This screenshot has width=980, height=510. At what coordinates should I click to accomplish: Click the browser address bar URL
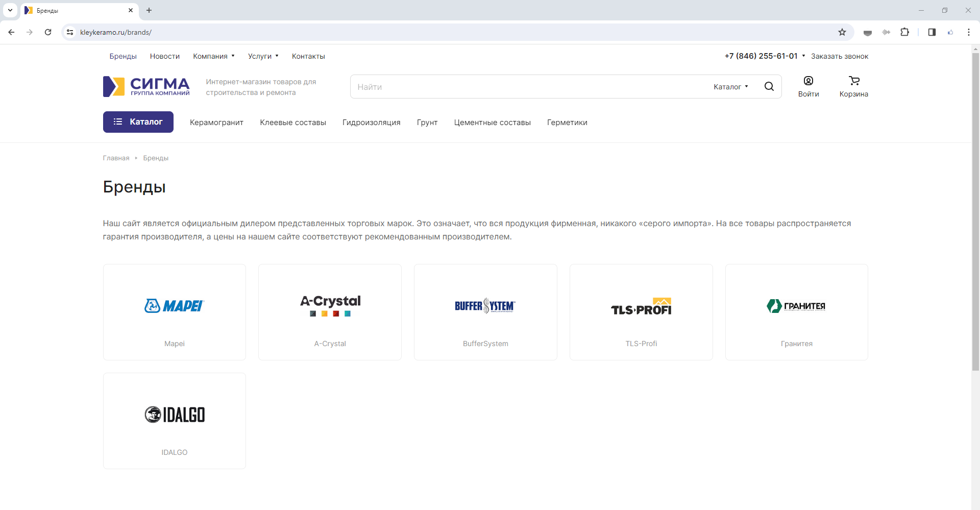click(x=116, y=32)
